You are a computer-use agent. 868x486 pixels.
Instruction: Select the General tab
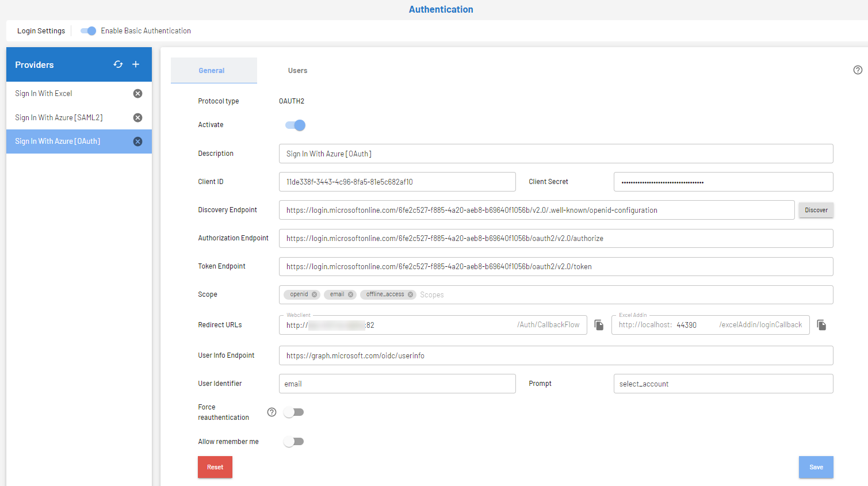[x=212, y=71]
